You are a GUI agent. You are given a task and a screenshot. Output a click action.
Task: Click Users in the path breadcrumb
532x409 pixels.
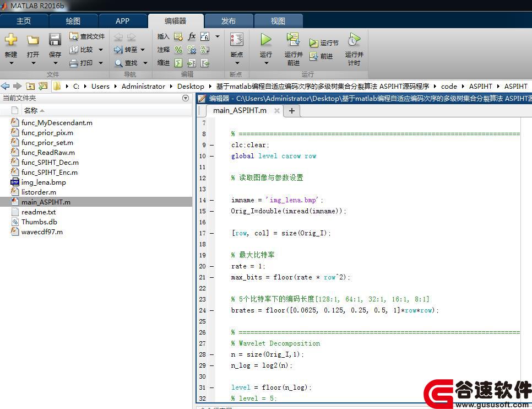coord(100,87)
